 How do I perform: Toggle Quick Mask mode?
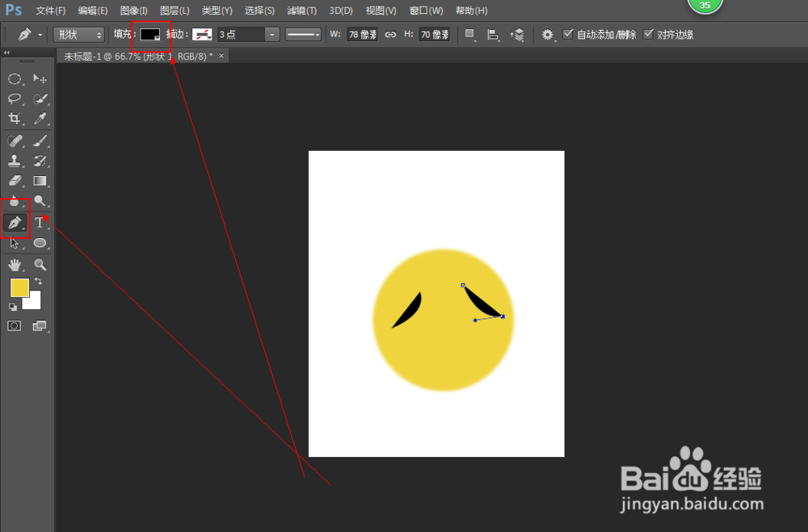(15, 325)
